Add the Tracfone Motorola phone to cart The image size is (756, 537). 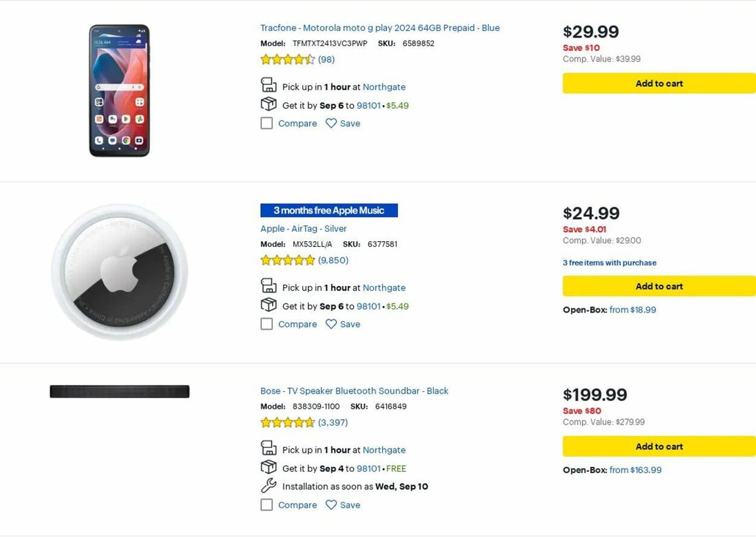tap(659, 83)
